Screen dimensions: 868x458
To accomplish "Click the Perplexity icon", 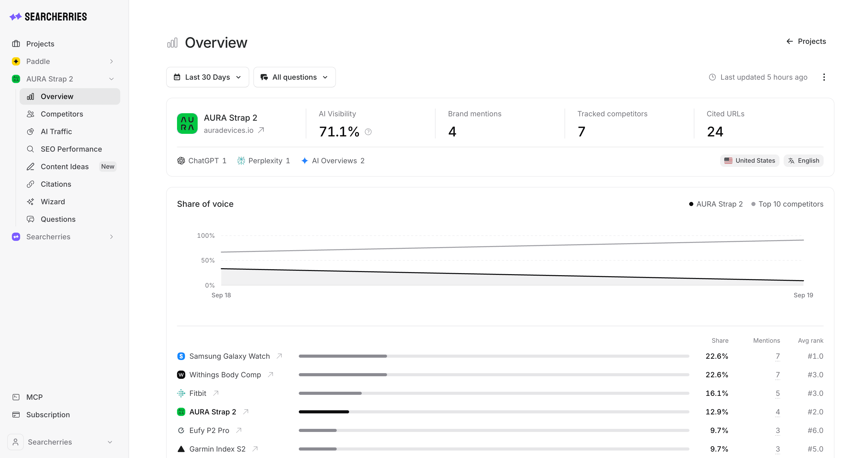I will [x=241, y=161].
